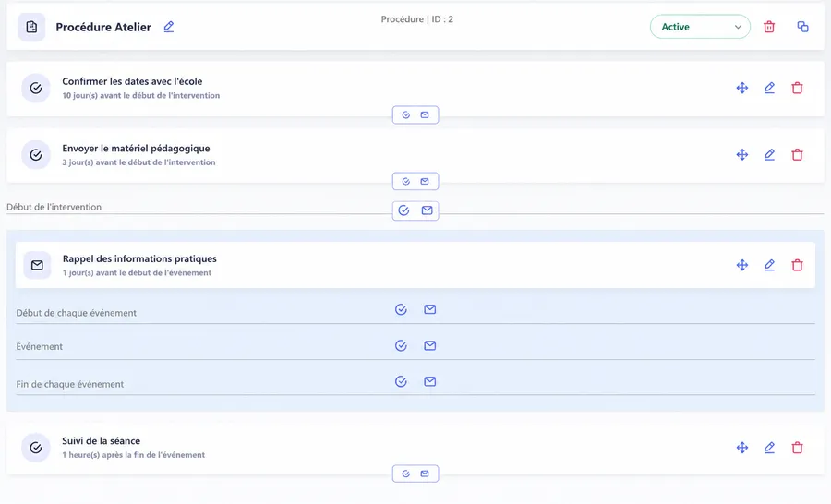Delete the Procédure Atelier procedure

click(769, 27)
